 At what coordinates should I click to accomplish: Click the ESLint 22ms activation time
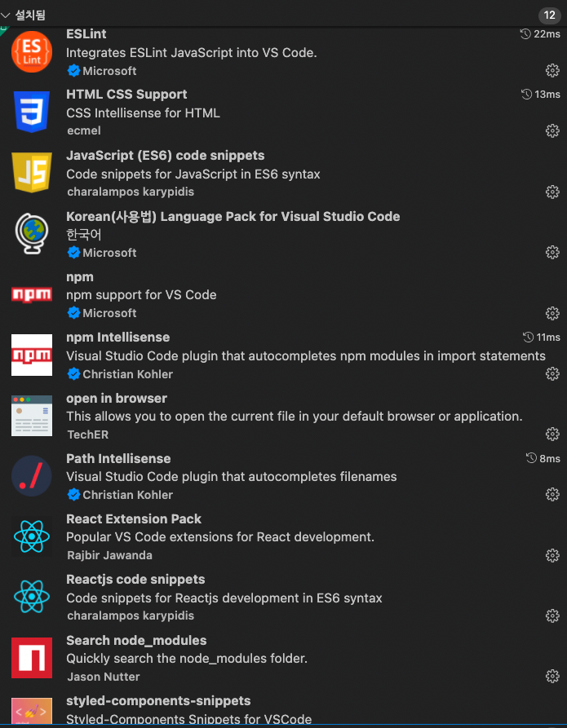[540, 34]
